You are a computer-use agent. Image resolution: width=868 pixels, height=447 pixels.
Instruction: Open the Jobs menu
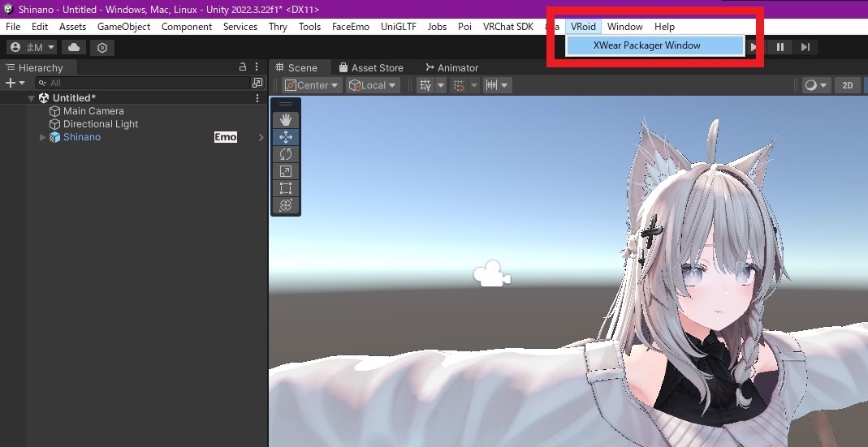pyautogui.click(x=437, y=27)
